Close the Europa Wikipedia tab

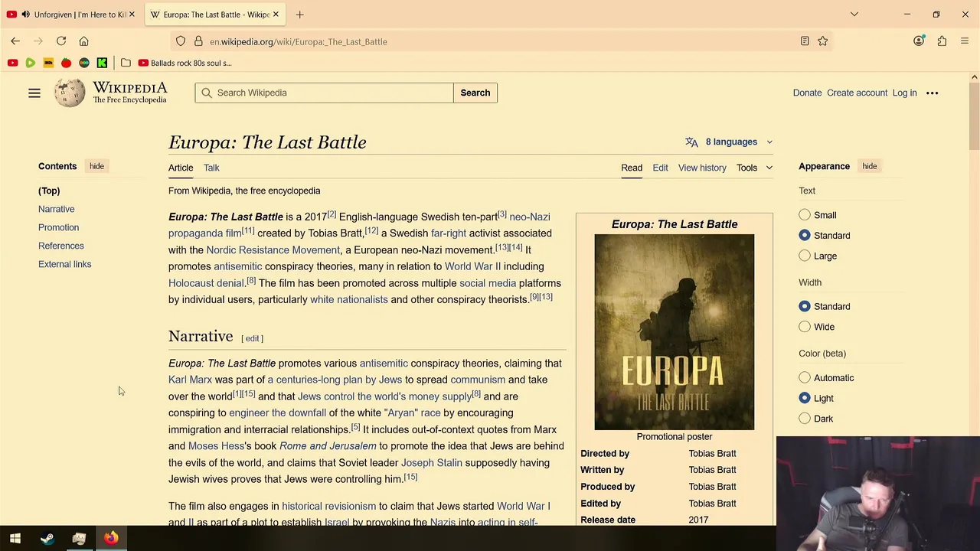[x=276, y=15]
